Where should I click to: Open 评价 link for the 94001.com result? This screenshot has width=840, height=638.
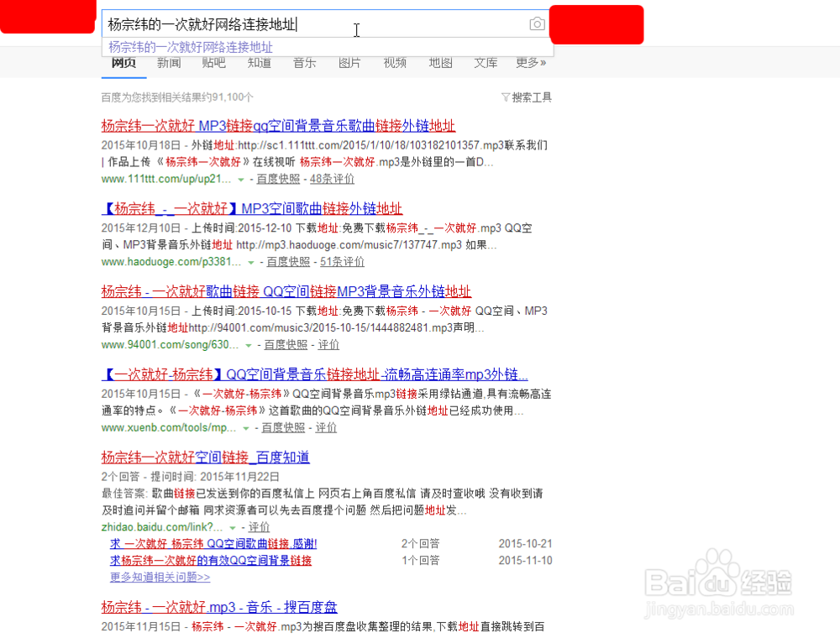tap(328, 345)
